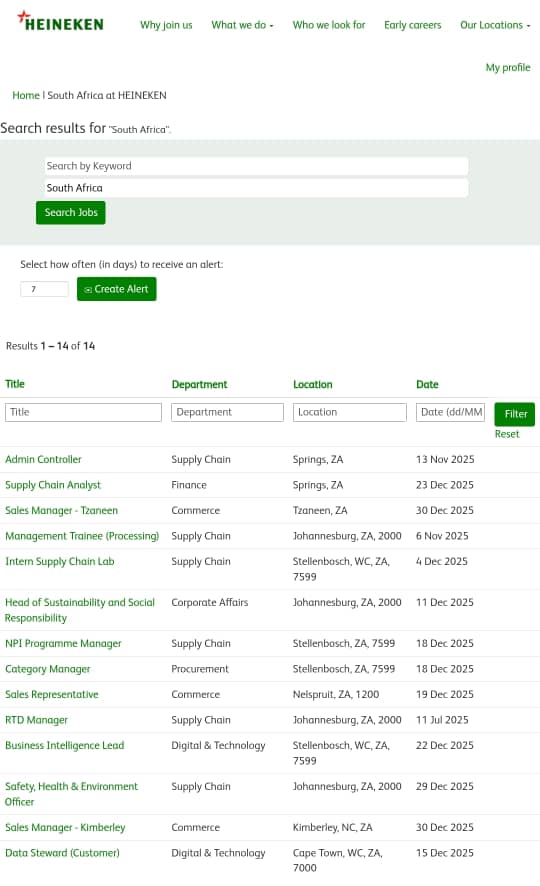Open My profile link
Viewport: 540px width, 886px height.
[508, 67]
